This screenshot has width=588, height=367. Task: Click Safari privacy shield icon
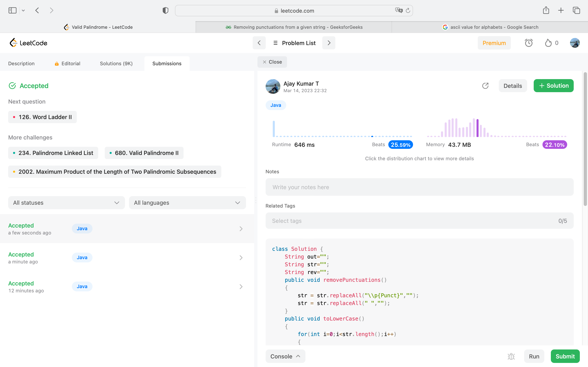[165, 10]
